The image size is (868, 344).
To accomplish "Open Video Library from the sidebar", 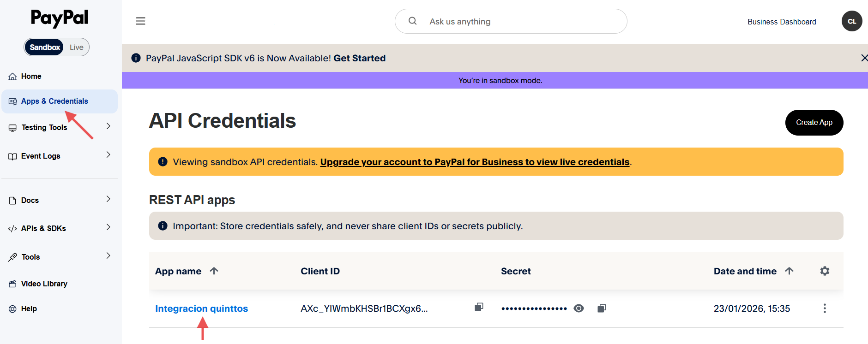I will pos(44,284).
